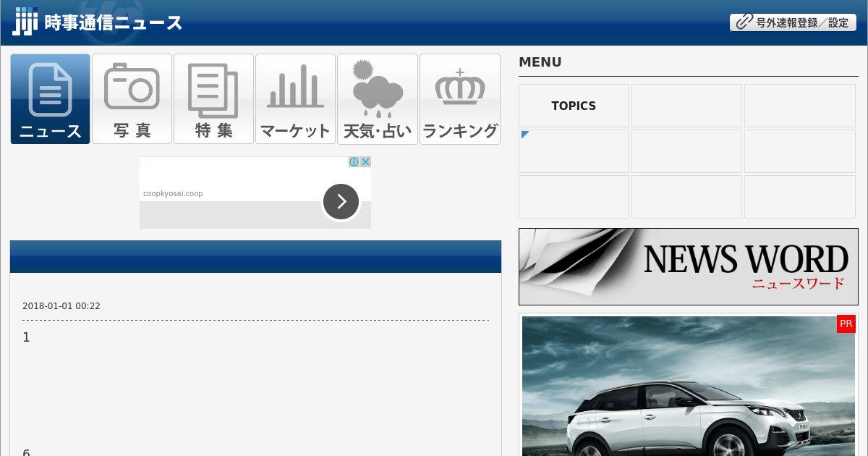Open the ニュース (News) tab
Viewport: 868px width, 456px height.
click(50, 99)
